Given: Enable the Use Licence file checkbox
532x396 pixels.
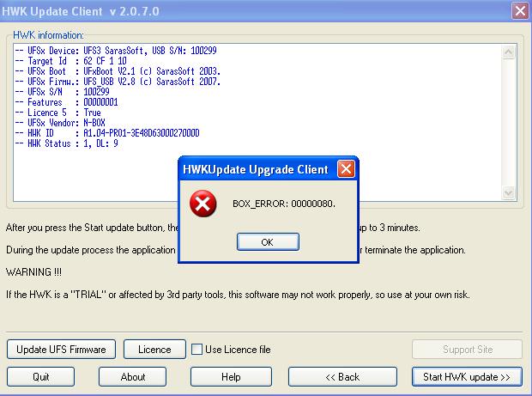Looking at the screenshot, I should point(196,350).
